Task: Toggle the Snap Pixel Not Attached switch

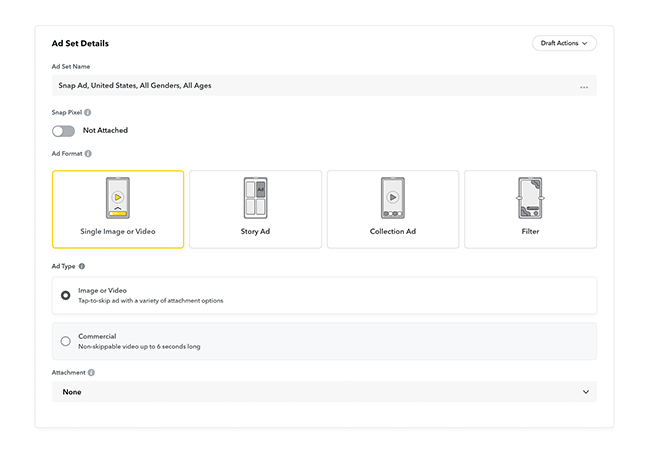Action: (63, 131)
